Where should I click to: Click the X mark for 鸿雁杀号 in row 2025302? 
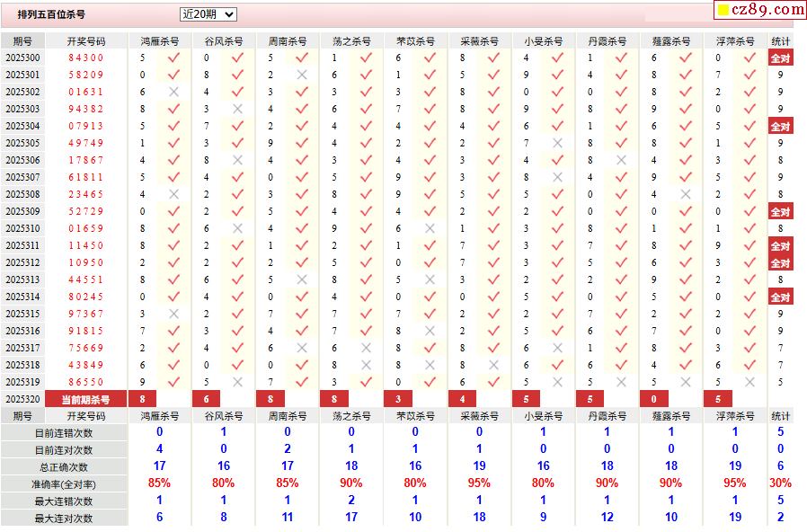173,92
